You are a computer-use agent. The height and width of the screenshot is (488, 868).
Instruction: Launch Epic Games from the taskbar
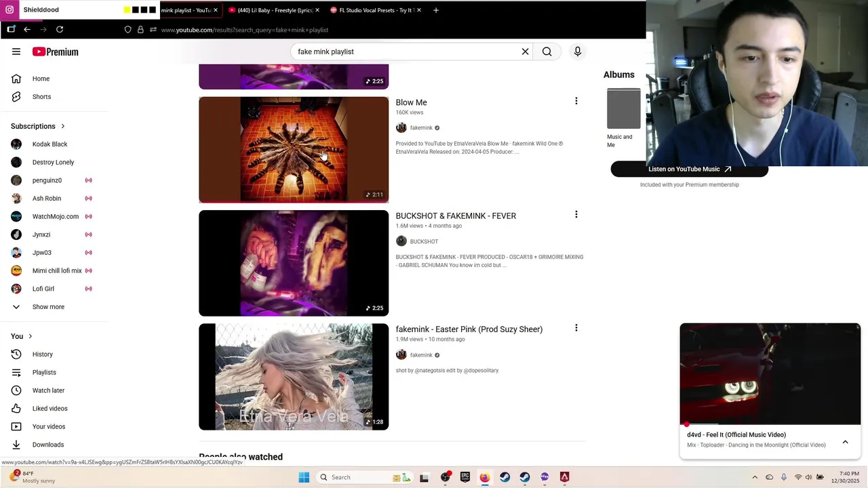click(465, 477)
